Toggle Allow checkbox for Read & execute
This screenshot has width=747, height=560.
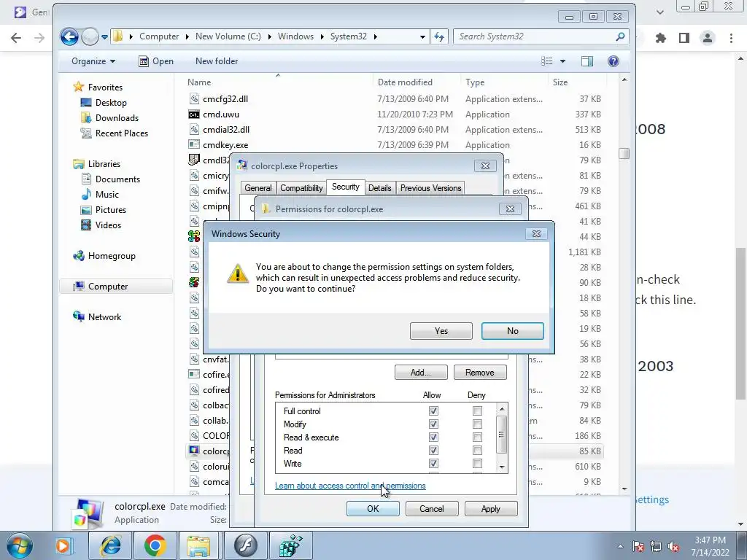click(x=433, y=437)
